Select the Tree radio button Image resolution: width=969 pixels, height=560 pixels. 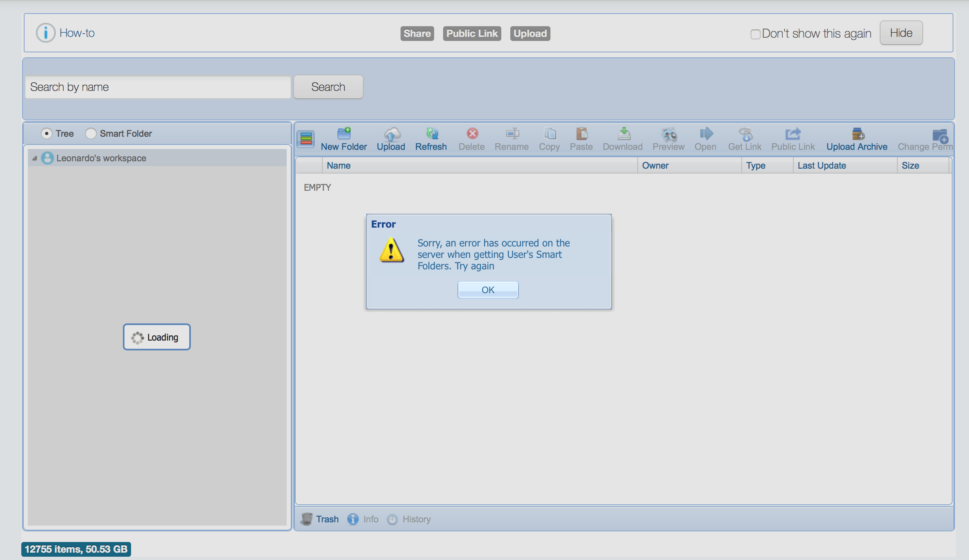(47, 133)
